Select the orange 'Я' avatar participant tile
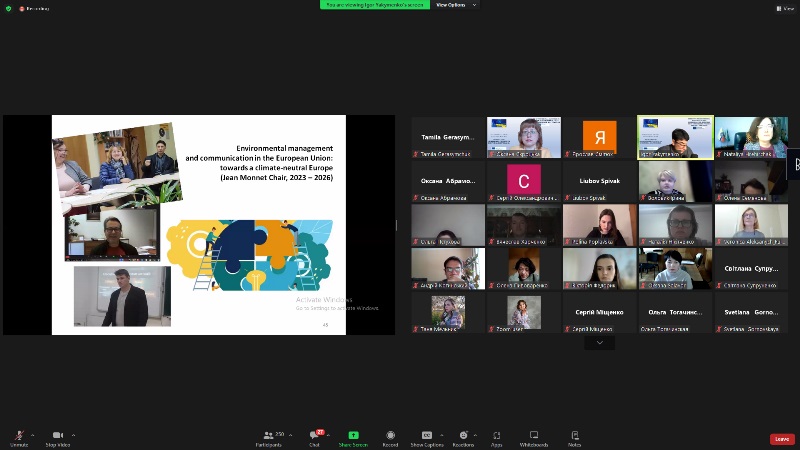Screen dimensions: 800x450 [599, 137]
